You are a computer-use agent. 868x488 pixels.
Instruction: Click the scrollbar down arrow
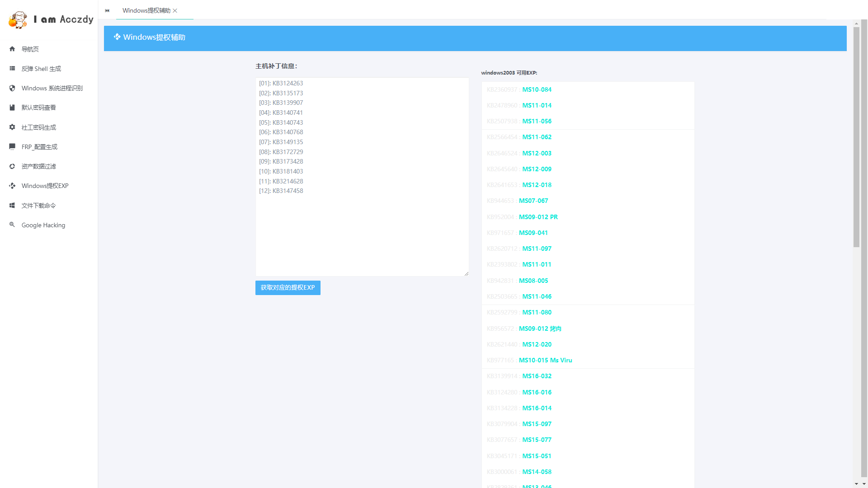(x=856, y=484)
